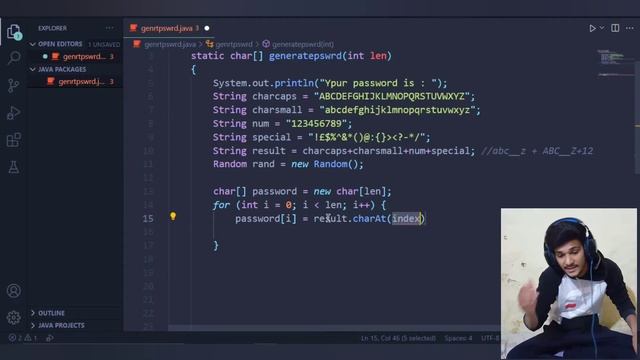Click the 'for' loop keyword
The width and height of the screenshot is (640, 360).
[221, 205]
